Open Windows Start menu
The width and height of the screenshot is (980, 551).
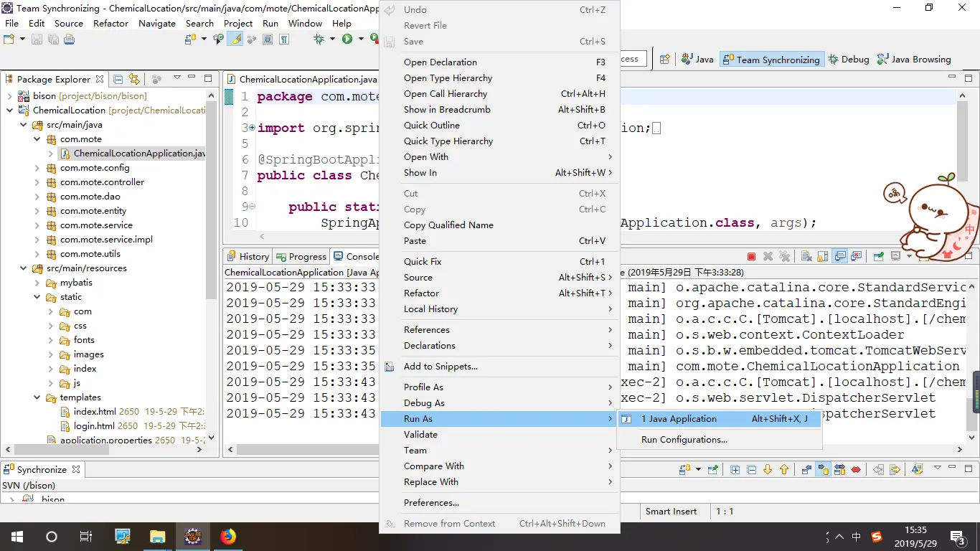pos(17,537)
